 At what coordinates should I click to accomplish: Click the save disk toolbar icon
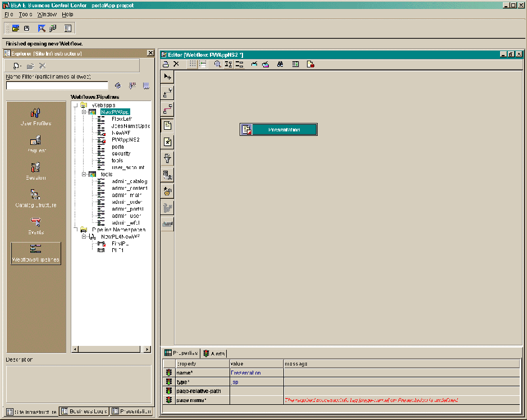pos(27,29)
